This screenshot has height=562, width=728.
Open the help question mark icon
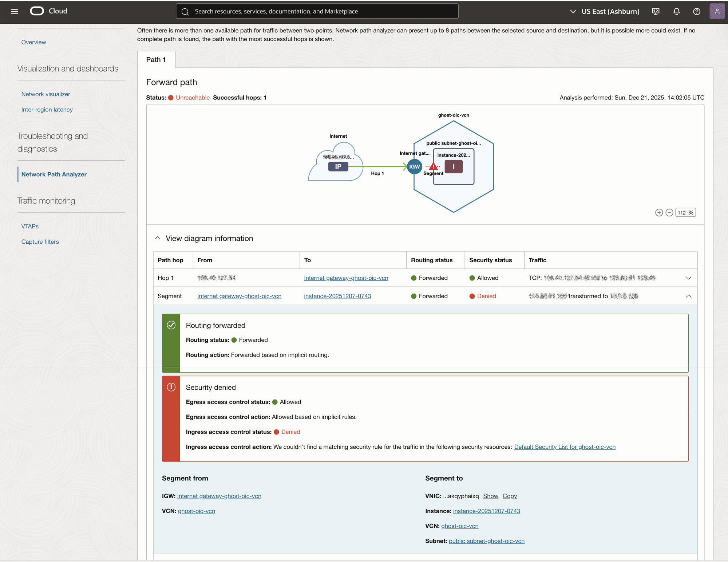click(696, 11)
